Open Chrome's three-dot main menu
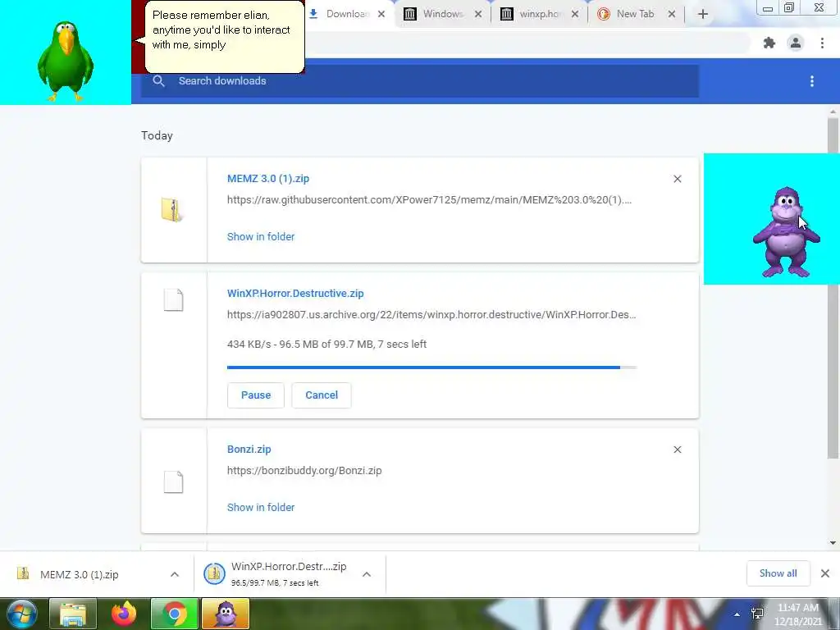Viewport: 840px width, 630px height. tap(822, 43)
